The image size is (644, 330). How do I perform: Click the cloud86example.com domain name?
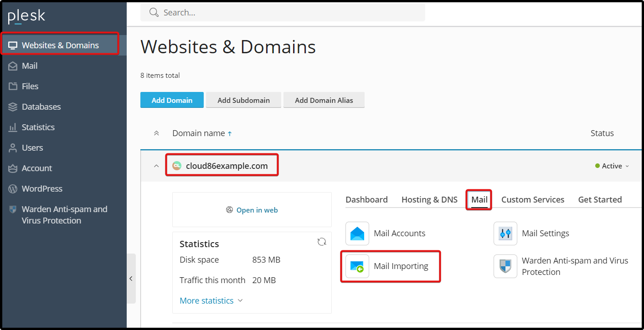227,166
